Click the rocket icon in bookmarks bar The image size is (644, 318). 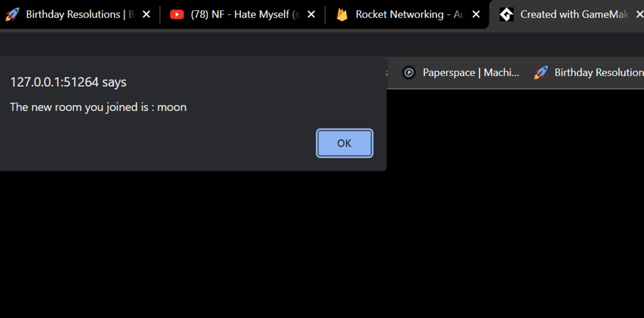click(x=541, y=73)
